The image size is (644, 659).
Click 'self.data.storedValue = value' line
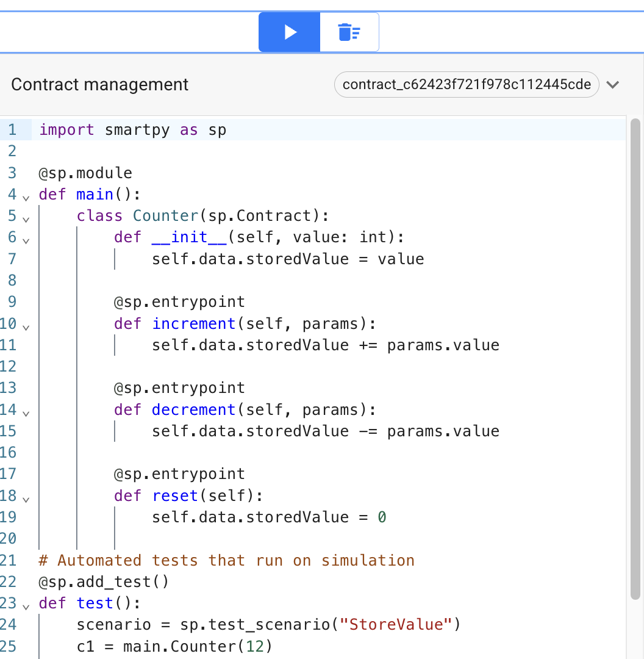[x=288, y=259]
